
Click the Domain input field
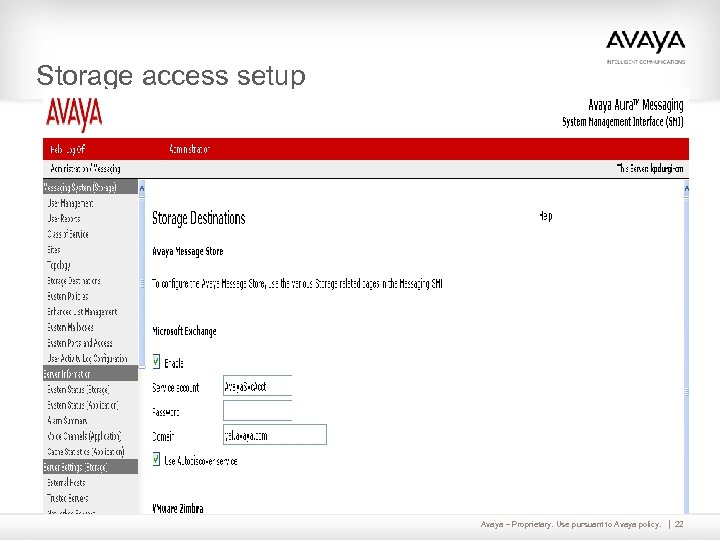(275, 434)
